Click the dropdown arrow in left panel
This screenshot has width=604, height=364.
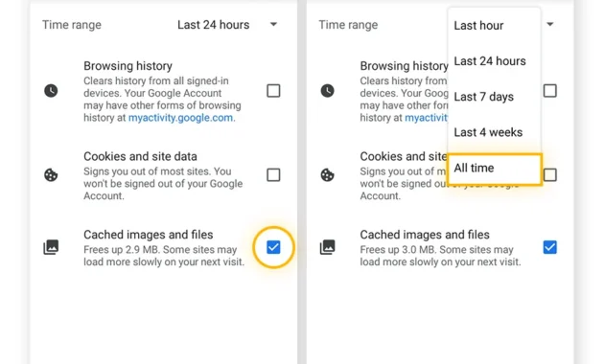click(x=273, y=24)
